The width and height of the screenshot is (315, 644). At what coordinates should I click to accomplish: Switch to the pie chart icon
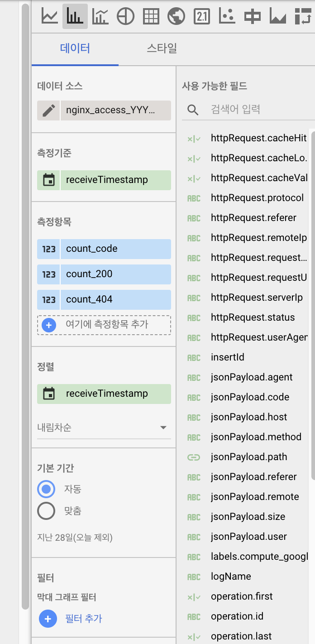[125, 16]
